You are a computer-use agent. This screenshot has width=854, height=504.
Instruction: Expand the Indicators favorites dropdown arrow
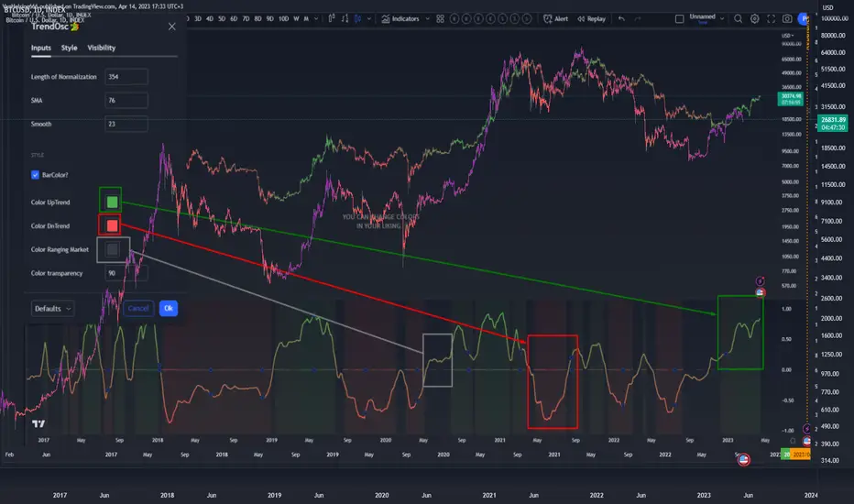tap(428, 19)
